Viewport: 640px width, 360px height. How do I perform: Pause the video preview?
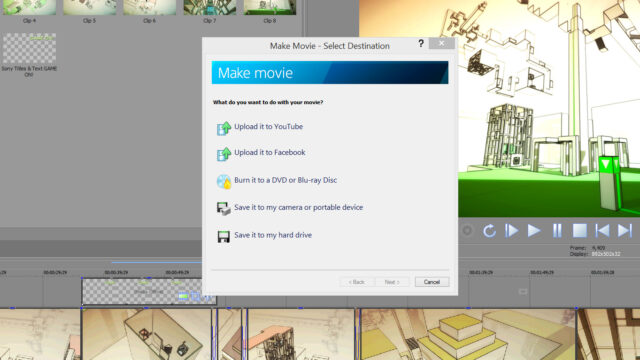click(x=557, y=231)
